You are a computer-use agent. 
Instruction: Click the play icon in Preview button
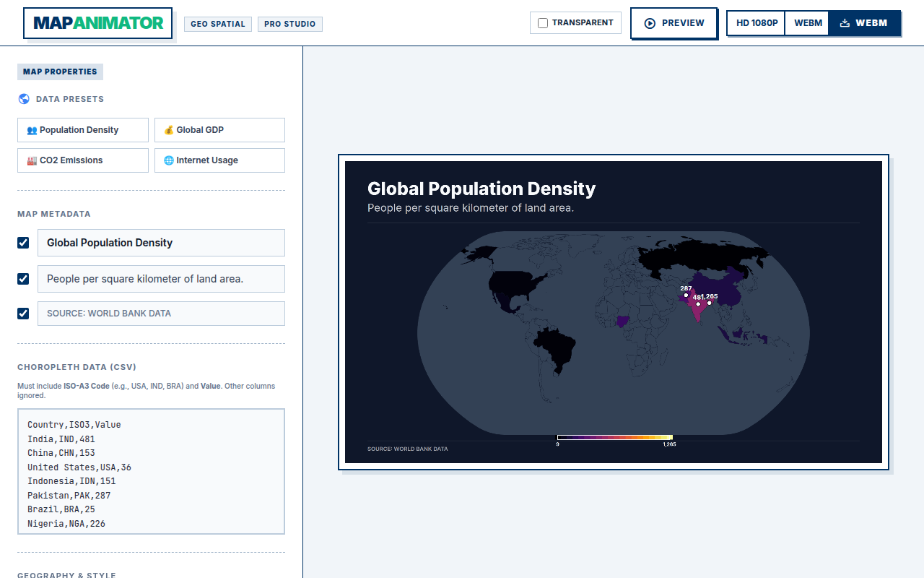pos(650,23)
